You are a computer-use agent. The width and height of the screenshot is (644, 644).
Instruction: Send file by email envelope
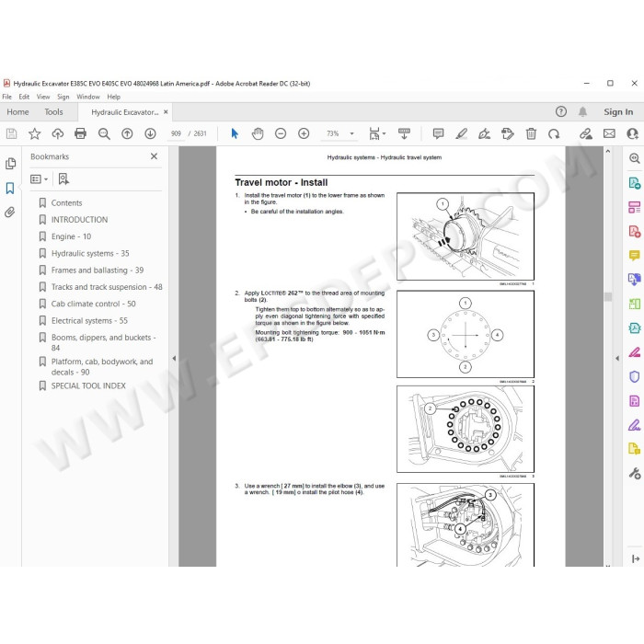(x=609, y=133)
